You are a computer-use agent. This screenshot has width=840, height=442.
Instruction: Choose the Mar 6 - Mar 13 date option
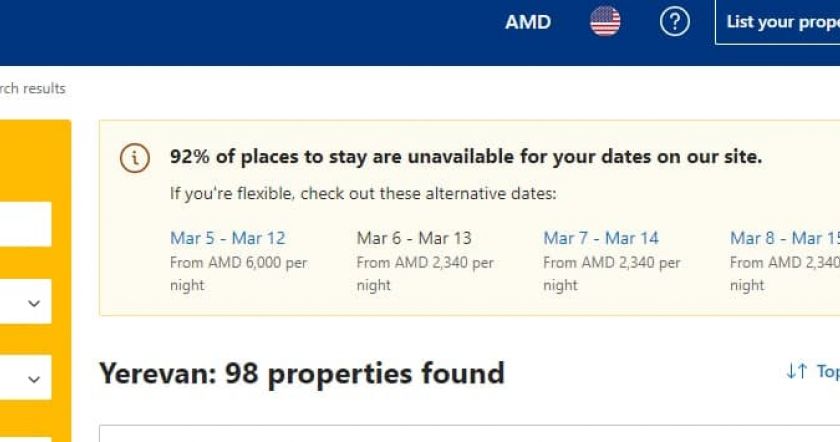pyautogui.click(x=414, y=238)
